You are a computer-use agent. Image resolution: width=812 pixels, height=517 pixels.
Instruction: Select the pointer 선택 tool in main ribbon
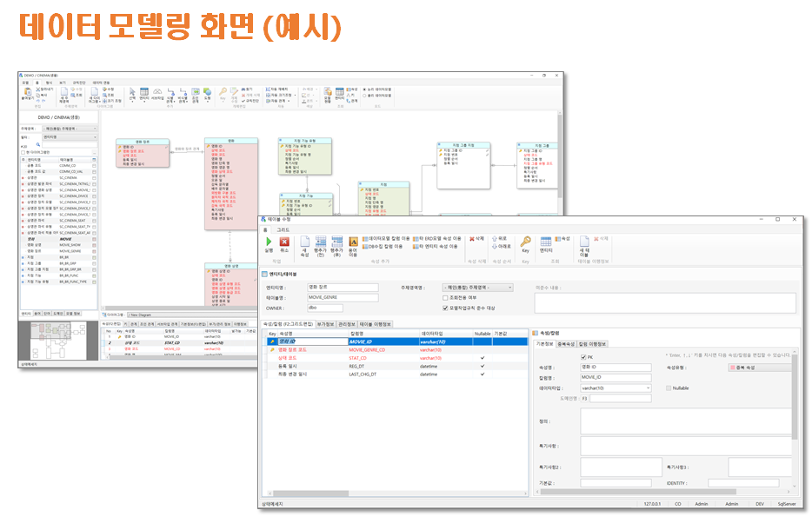(x=132, y=92)
